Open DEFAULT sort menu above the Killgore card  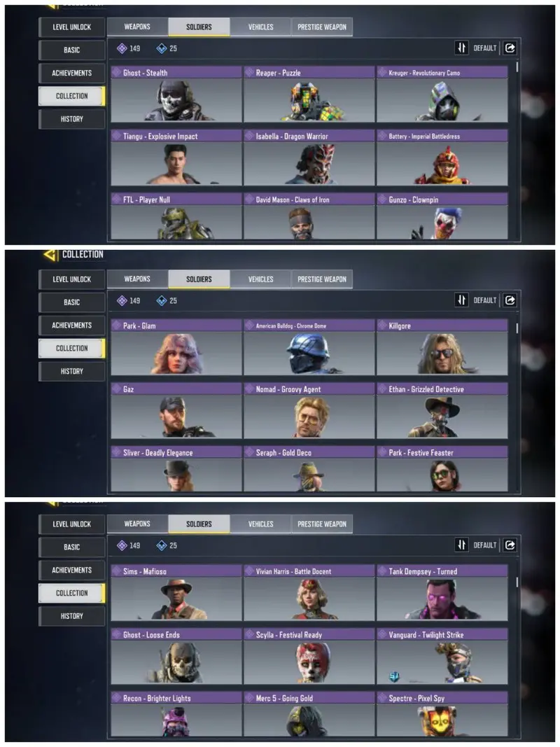click(485, 300)
